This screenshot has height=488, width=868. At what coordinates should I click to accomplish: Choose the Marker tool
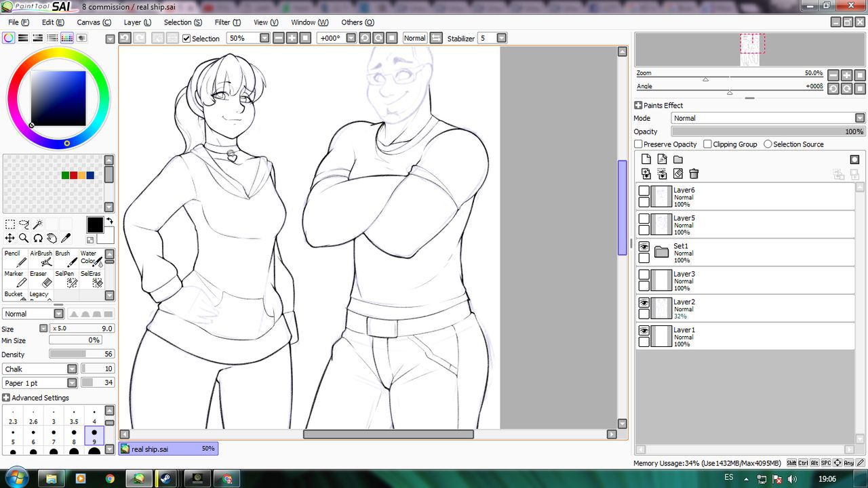[x=16, y=279]
